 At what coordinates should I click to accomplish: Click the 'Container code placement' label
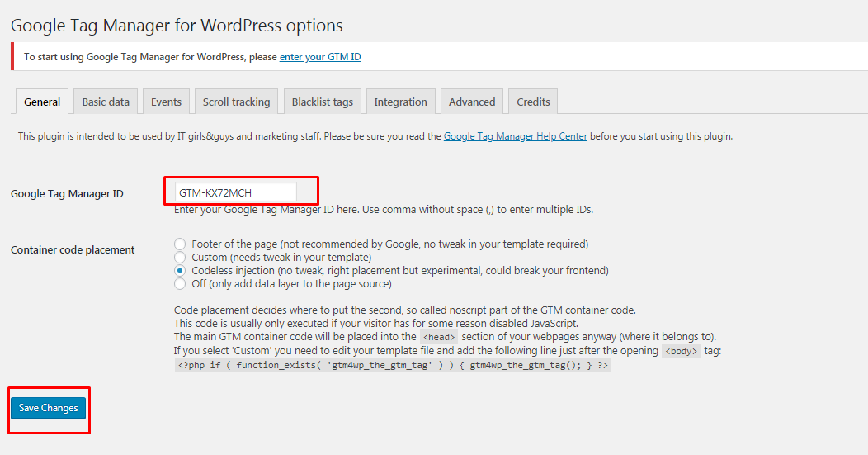[x=73, y=249]
